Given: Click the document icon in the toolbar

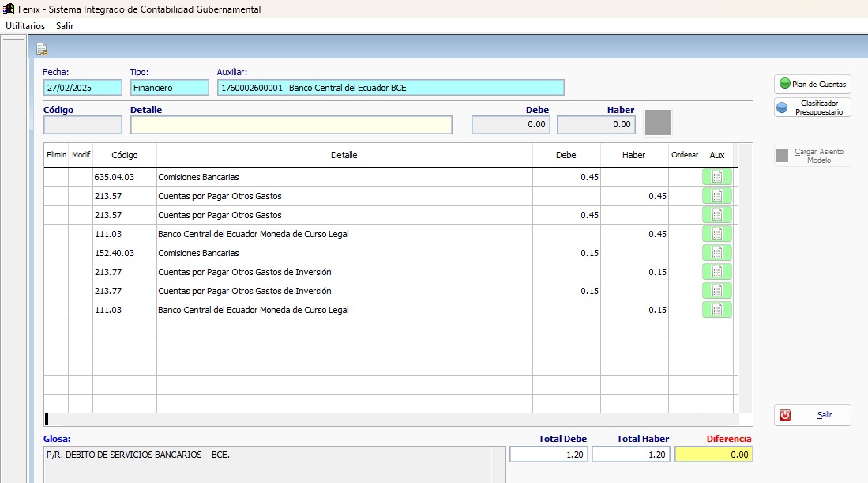Looking at the screenshot, I should (42, 50).
